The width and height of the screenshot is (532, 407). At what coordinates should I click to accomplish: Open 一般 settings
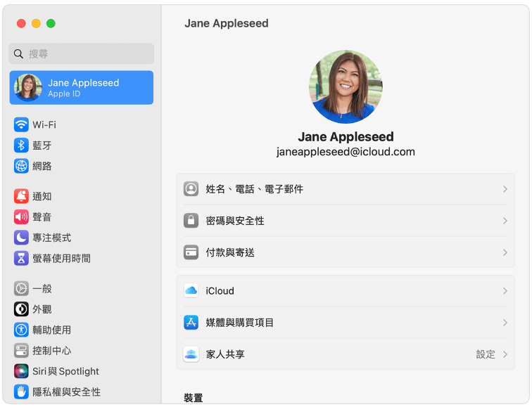click(x=42, y=289)
